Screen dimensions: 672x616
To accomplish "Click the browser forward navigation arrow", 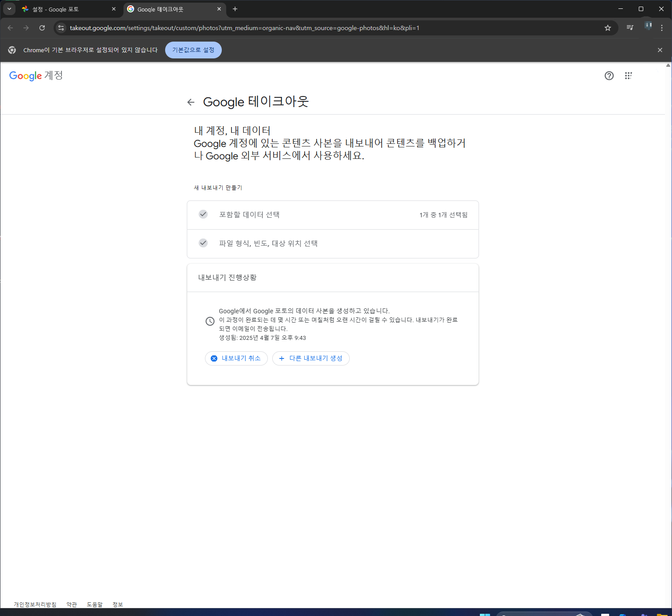I will [26, 28].
